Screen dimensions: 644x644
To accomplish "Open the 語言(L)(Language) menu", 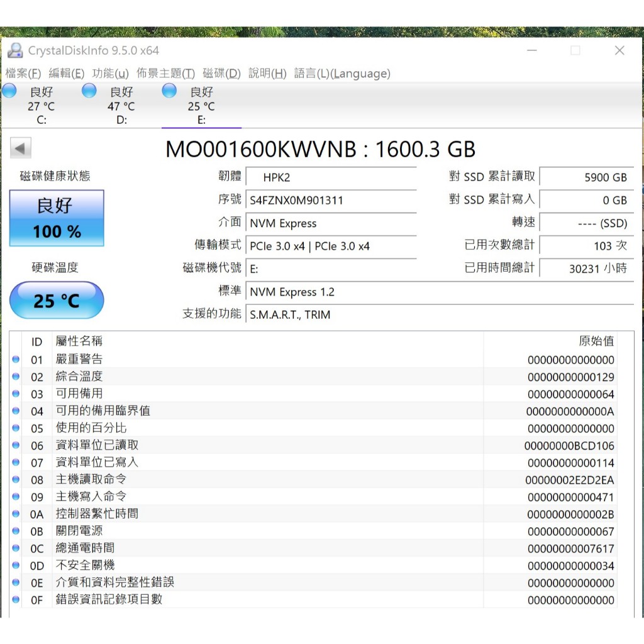I will pos(342,74).
